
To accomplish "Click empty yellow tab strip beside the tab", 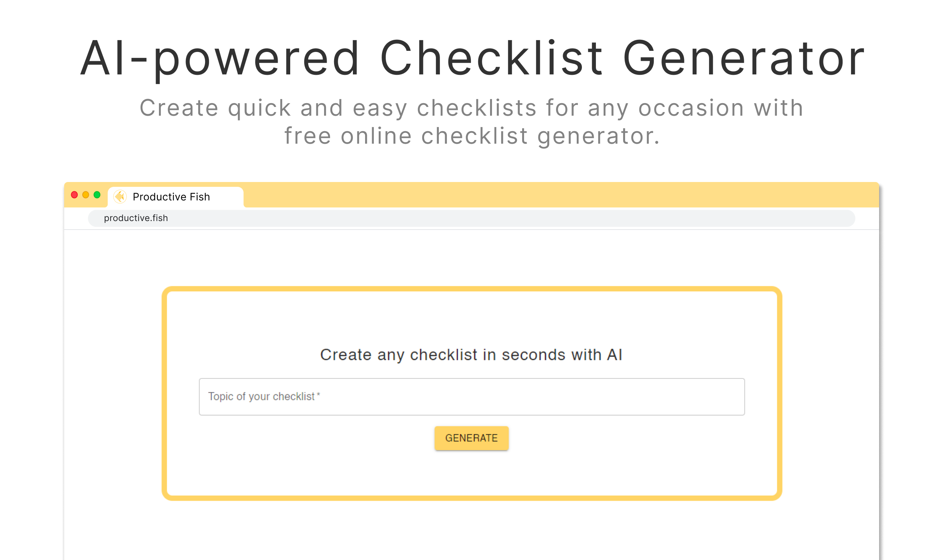I will click(529, 195).
